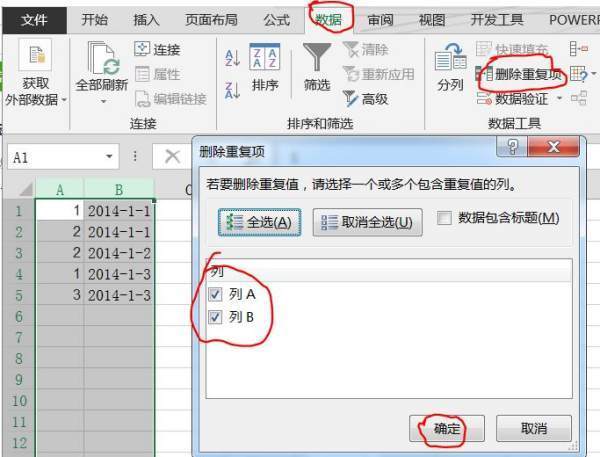Switch to the 审阅 ribbon tab

[x=380, y=20]
